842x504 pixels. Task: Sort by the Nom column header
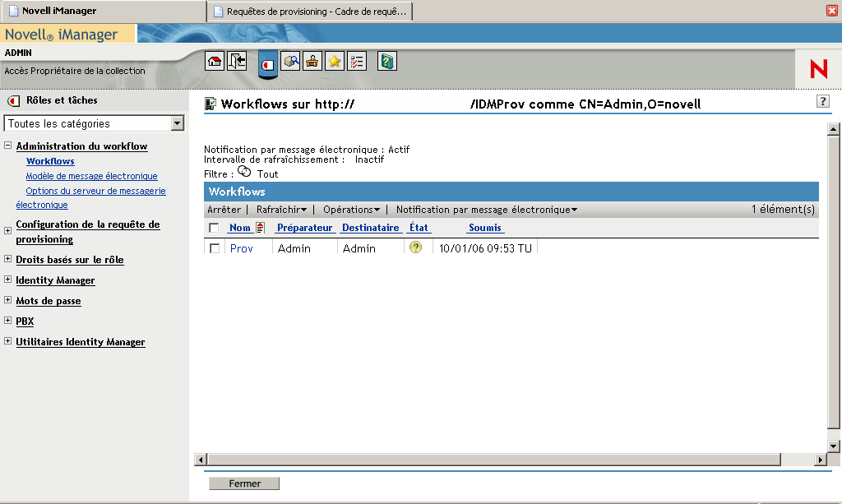click(240, 228)
